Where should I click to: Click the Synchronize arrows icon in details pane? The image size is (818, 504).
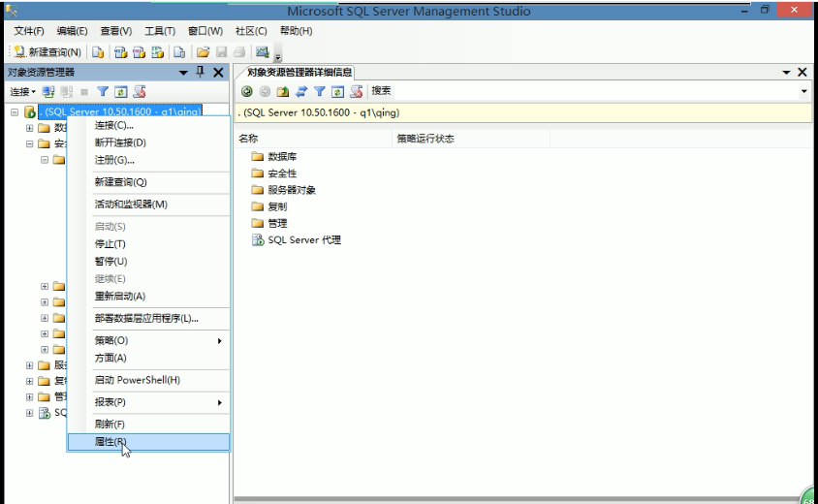pyautogui.click(x=301, y=92)
